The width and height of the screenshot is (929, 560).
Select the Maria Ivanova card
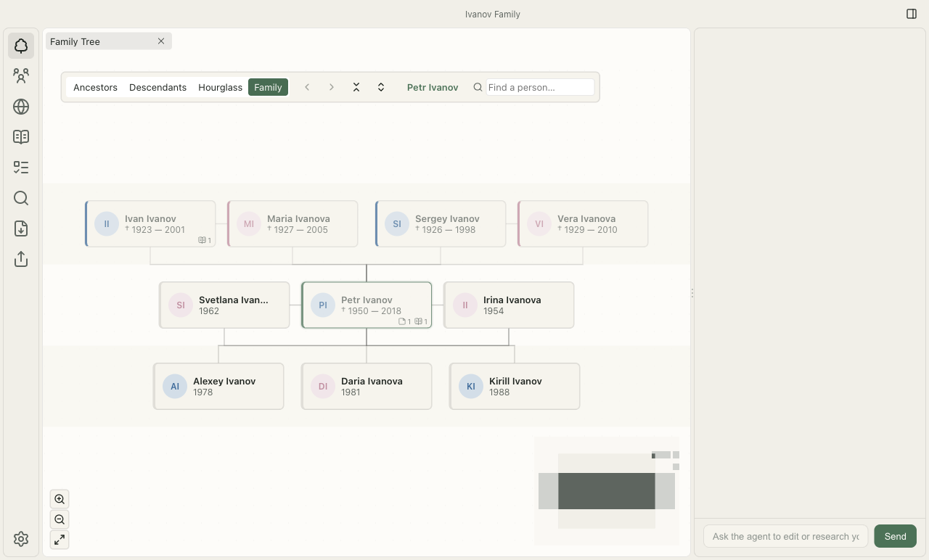[x=292, y=224]
